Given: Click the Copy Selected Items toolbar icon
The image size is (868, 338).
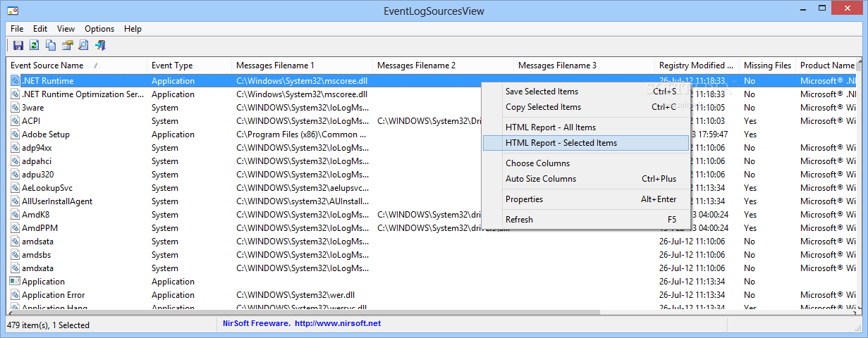Looking at the screenshot, I should (x=51, y=46).
